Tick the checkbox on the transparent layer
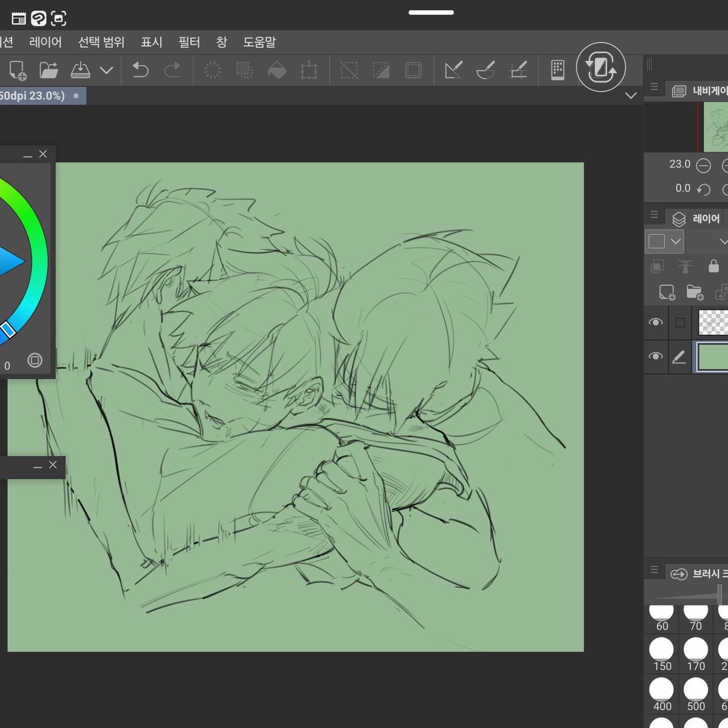This screenshot has width=728, height=728. pos(680,323)
